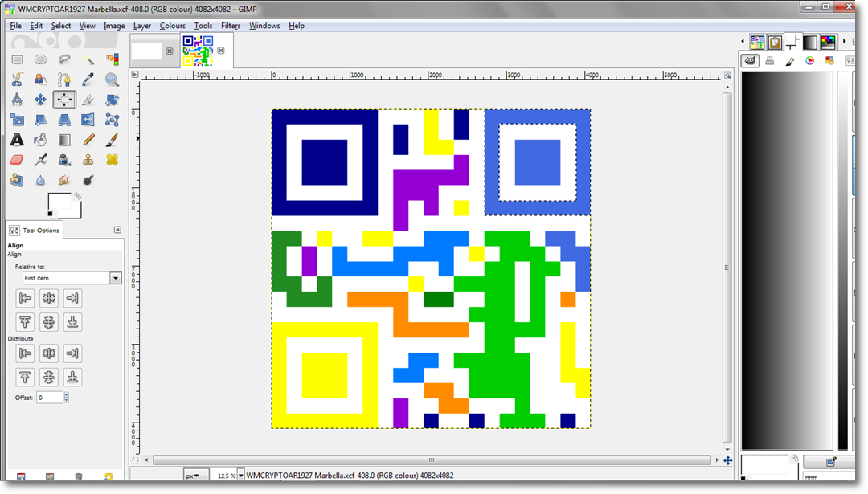Image resolution: width=868 pixels, height=494 pixels.
Task: Select the Ellipse Select tool
Action: coord(40,59)
